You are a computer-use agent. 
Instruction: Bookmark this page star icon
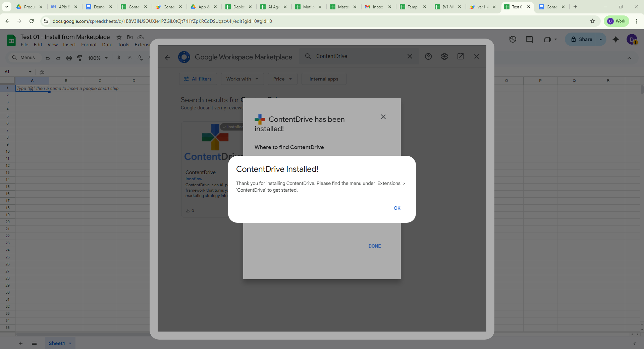593,21
